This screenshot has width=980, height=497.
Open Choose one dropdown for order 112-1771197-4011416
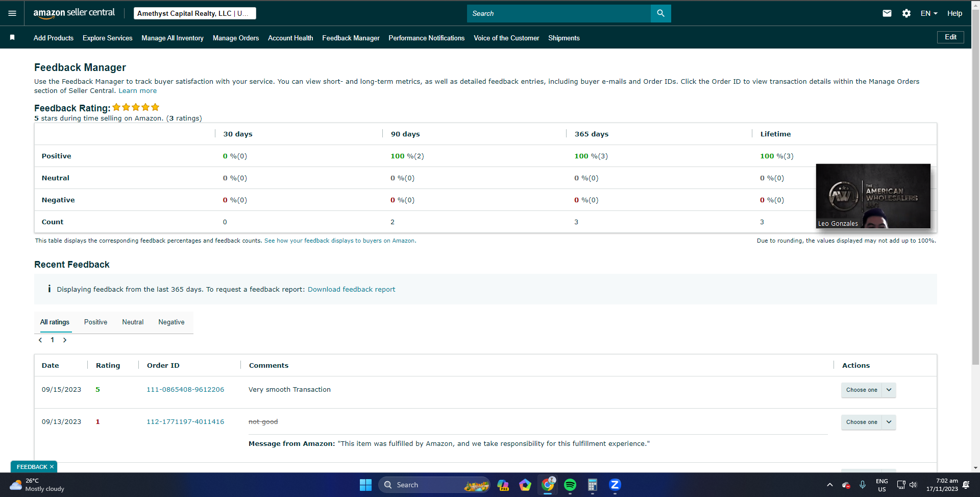(x=868, y=422)
